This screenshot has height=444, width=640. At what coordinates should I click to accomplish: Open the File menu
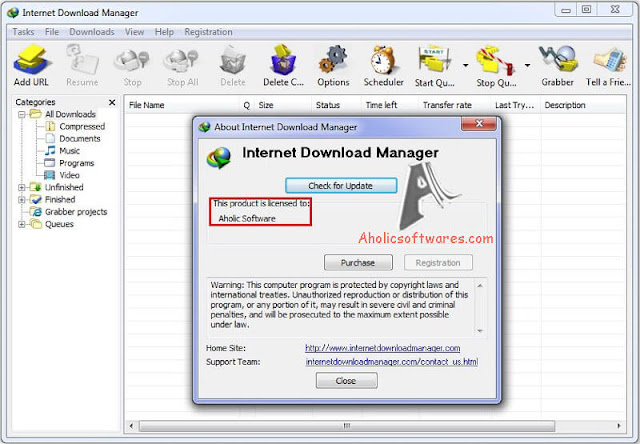tap(52, 32)
